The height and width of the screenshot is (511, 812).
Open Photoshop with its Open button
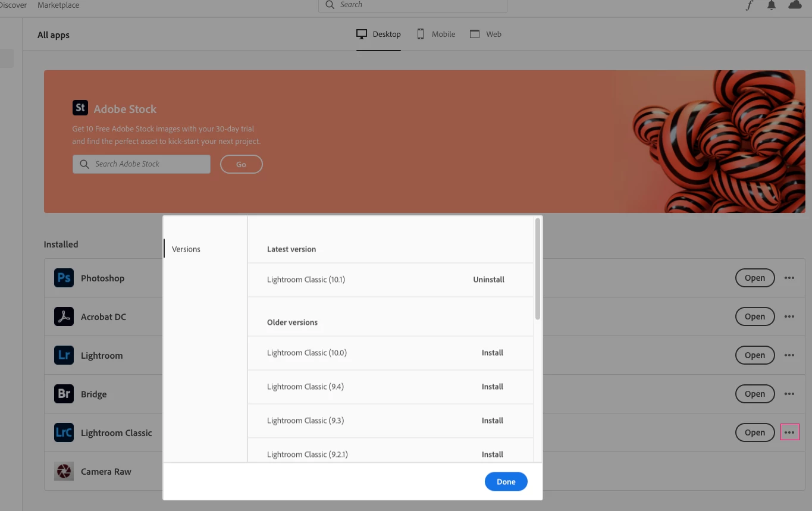pyautogui.click(x=755, y=278)
